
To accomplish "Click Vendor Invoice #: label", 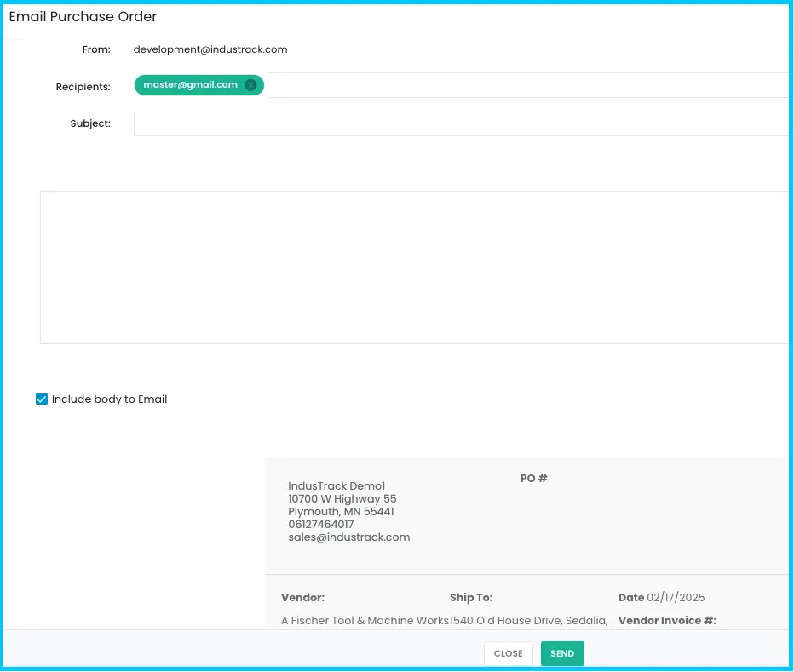I will point(667,620).
